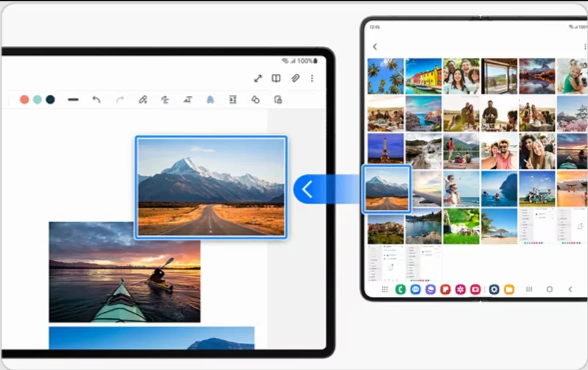The image size is (588, 370).
Task: Open the hillside town photo in Gallery
Action: (386, 228)
